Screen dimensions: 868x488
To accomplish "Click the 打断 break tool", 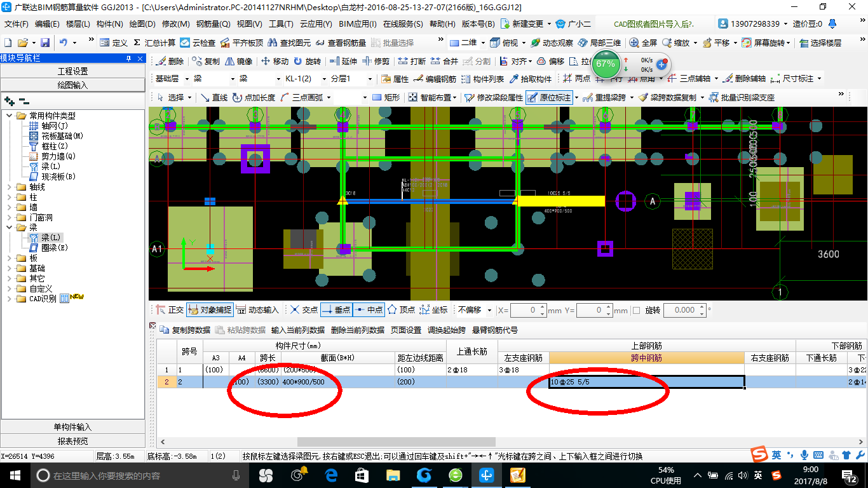I will (412, 62).
